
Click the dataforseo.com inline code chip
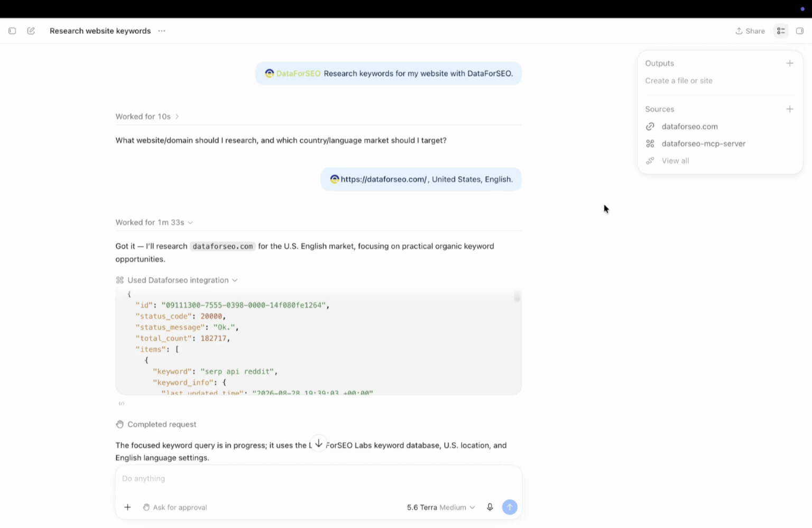pyautogui.click(x=223, y=246)
